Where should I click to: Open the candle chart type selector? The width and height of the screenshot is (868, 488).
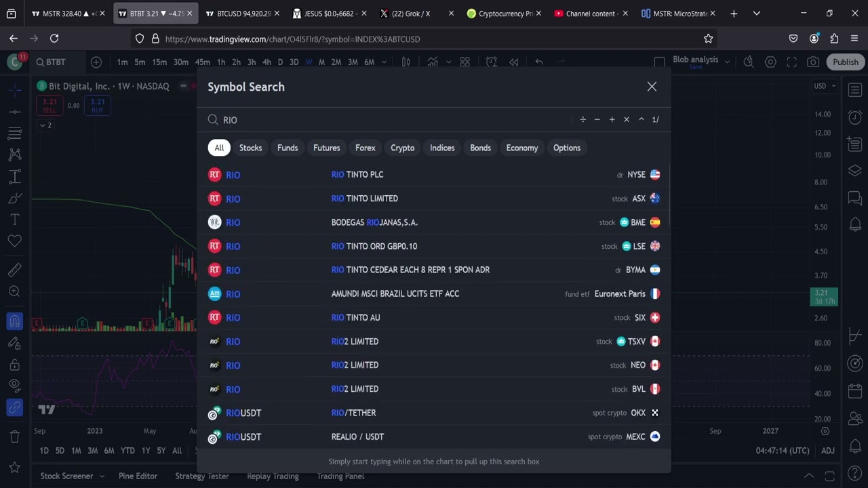[406, 62]
